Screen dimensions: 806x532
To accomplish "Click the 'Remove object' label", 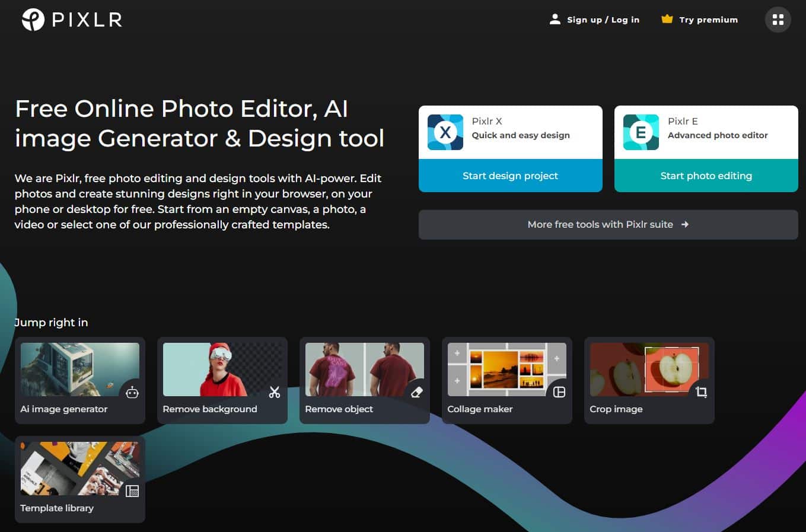I will click(339, 409).
